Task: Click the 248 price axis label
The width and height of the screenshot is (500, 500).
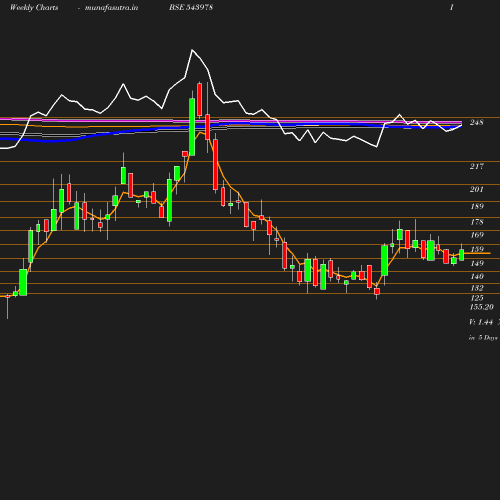Action: coord(477,122)
